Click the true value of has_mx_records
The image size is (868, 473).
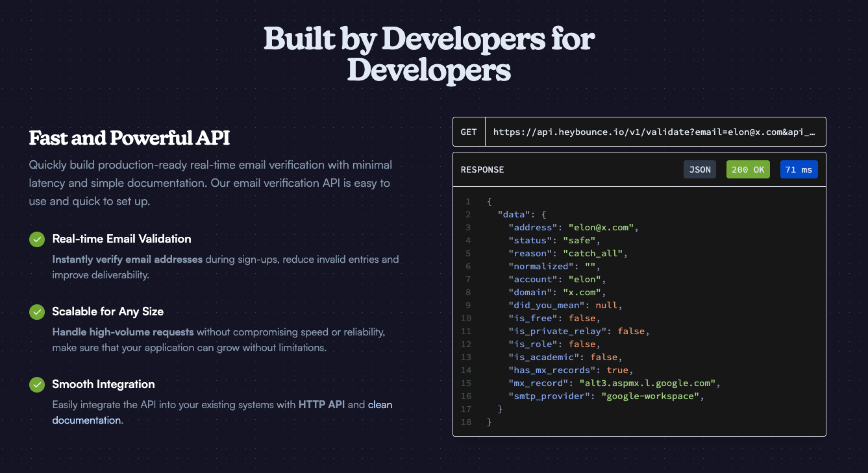617,370
